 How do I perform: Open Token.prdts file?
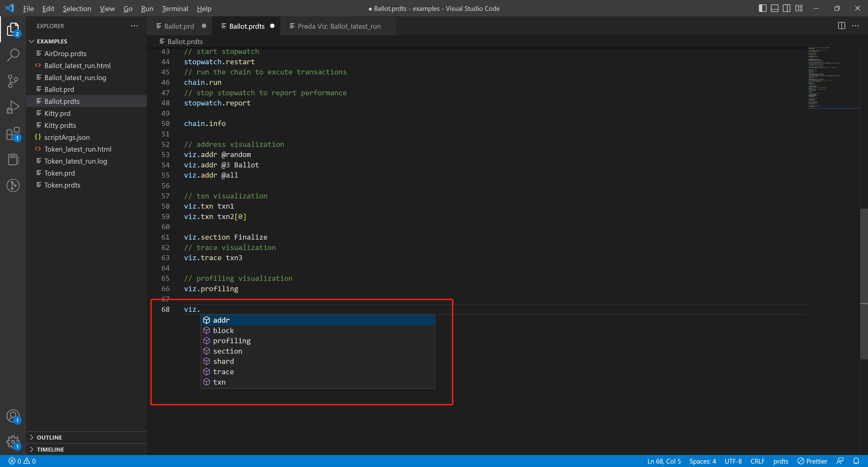[x=86, y=185]
